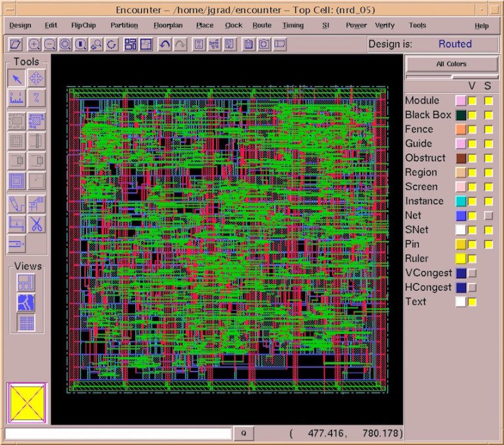
Task: Click the All Colors button
Action: click(451, 64)
